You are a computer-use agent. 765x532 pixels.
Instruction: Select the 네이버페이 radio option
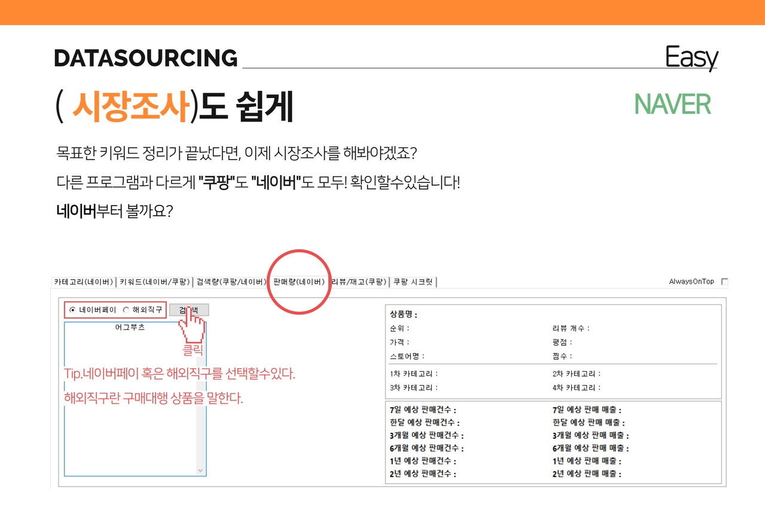[x=93, y=310]
